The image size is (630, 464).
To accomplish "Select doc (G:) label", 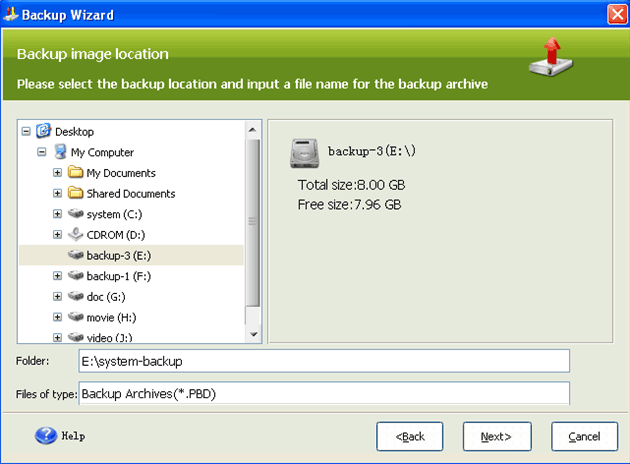I will point(106,297).
